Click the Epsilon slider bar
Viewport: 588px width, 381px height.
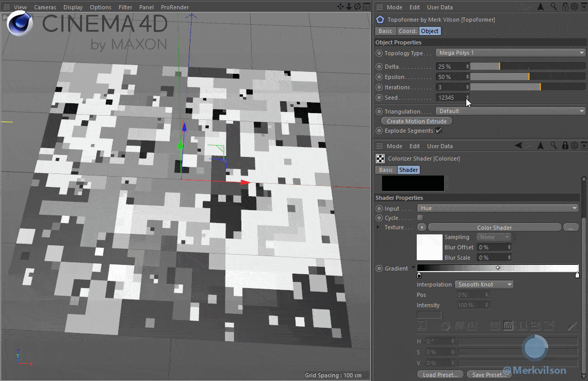pos(527,77)
